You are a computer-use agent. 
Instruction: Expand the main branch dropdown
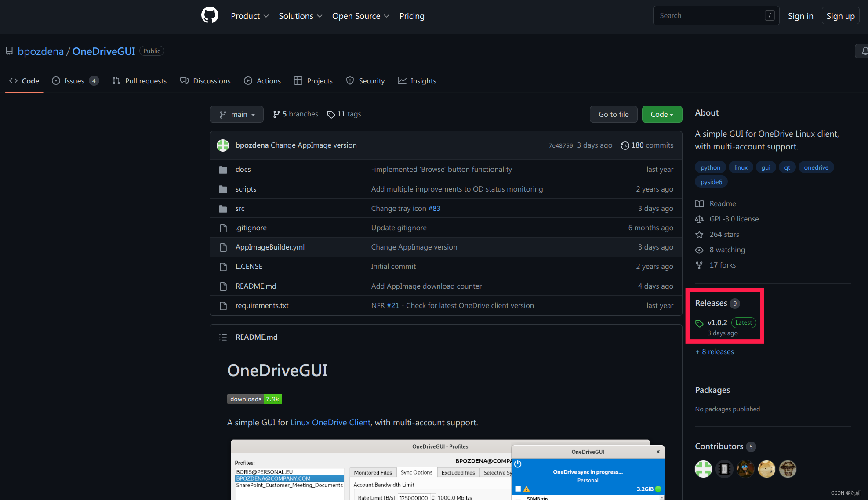(237, 114)
